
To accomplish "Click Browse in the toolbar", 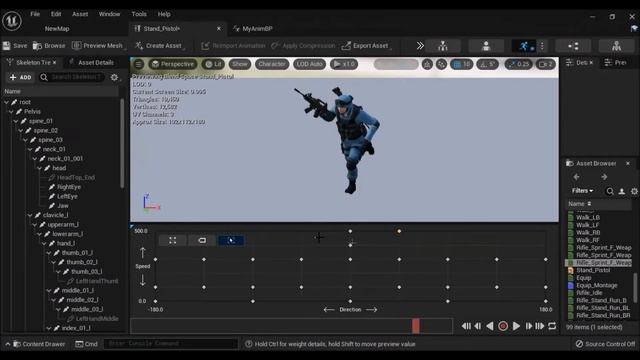I will 49,46.
